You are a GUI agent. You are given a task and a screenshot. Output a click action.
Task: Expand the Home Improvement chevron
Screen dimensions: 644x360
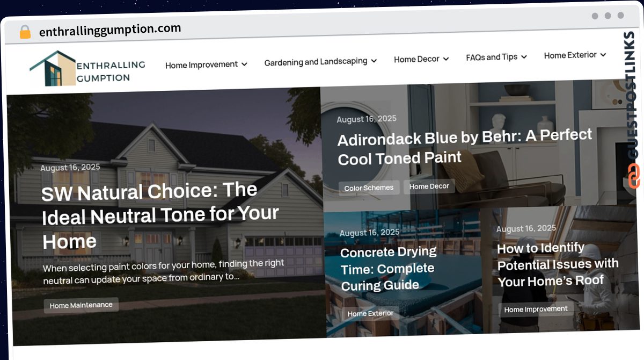pos(244,64)
